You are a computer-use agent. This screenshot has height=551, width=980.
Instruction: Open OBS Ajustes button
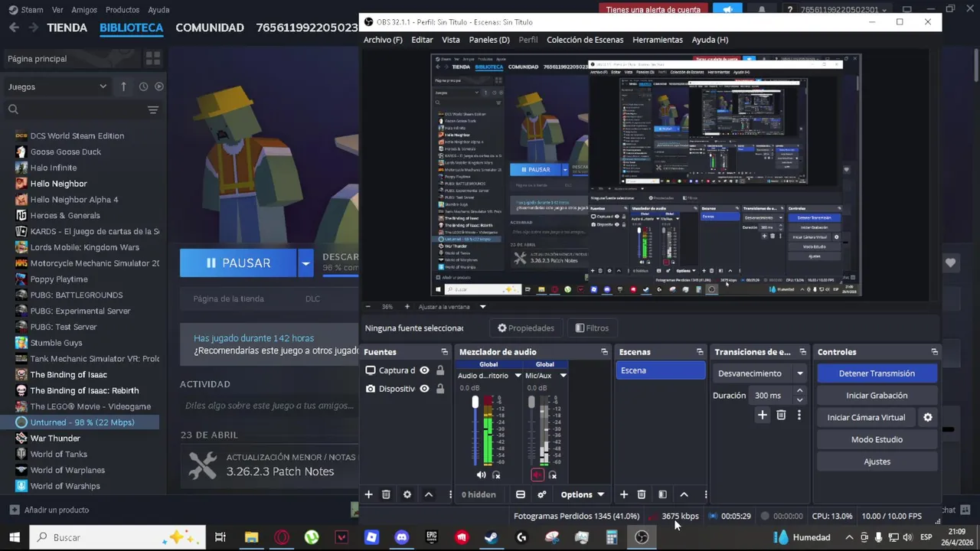pyautogui.click(x=877, y=461)
